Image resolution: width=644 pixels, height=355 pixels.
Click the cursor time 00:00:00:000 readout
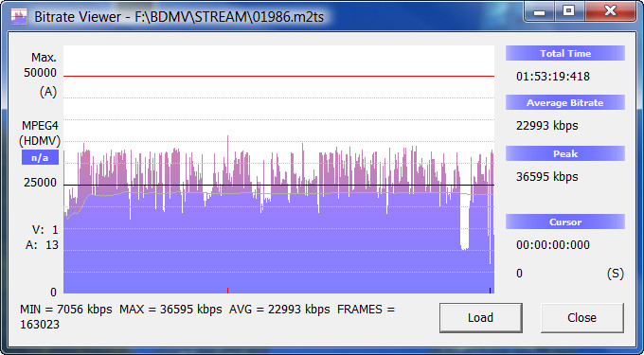(553, 245)
